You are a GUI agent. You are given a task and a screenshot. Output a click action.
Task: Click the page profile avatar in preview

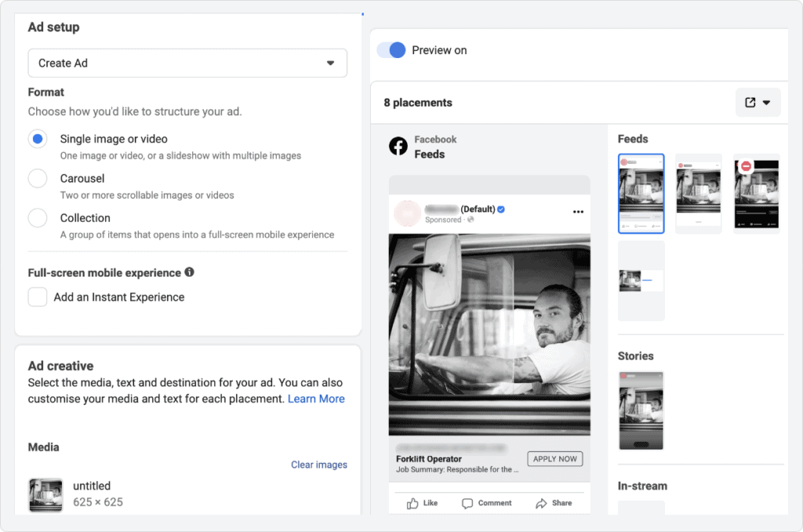[x=407, y=213]
